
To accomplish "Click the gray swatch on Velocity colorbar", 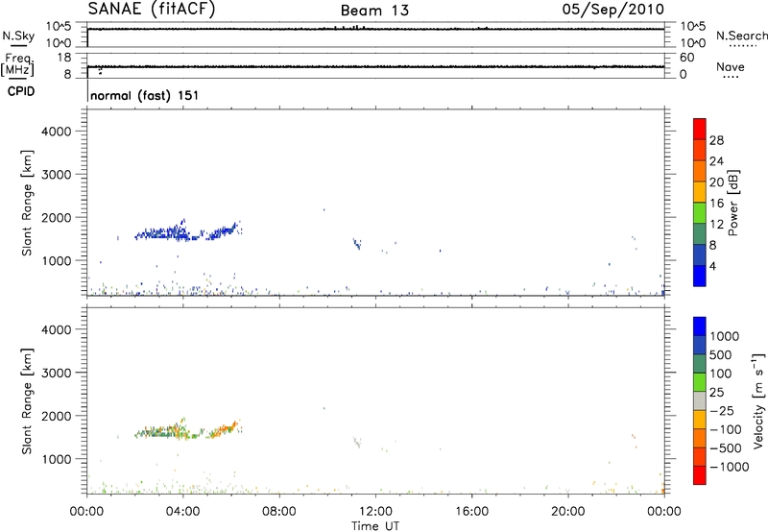I will point(700,400).
